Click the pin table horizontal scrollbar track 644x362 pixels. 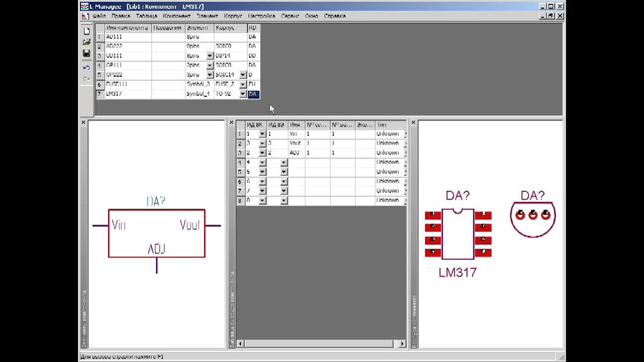coord(321,344)
